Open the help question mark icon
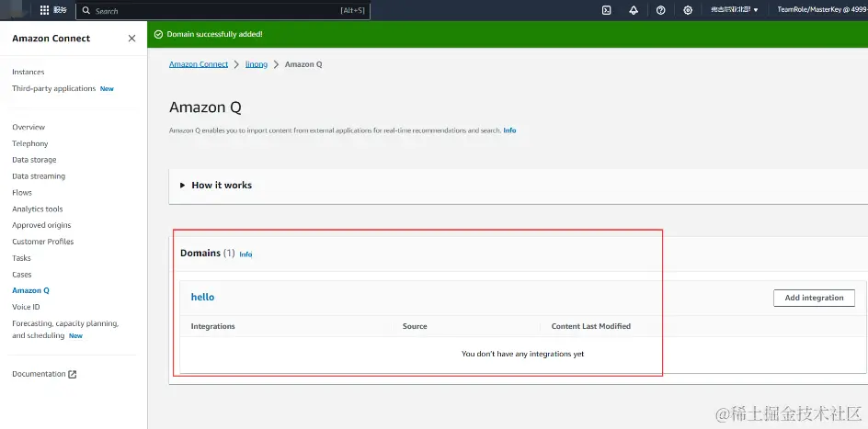Viewport: 868px width, 429px height. tap(660, 10)
